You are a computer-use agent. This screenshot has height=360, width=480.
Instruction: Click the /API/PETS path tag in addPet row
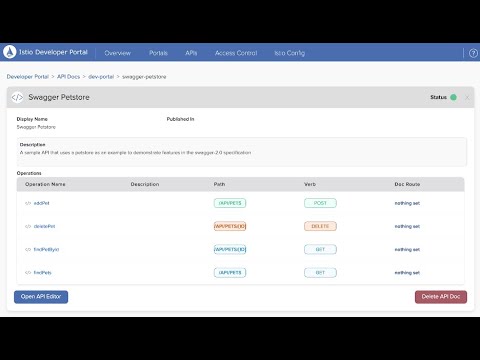230,203
